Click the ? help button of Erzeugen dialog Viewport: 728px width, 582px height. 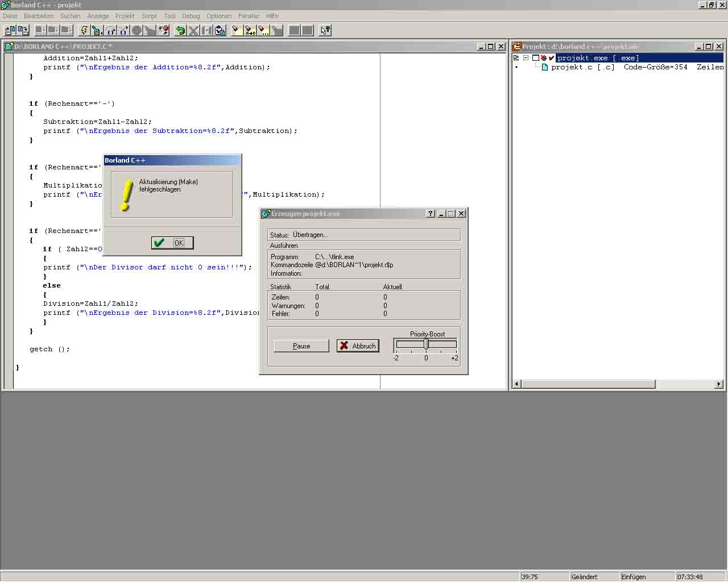[x=431, y=214]
